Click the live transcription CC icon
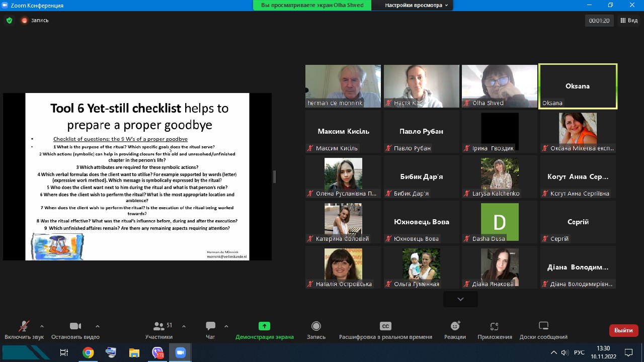 pyautogui.click(x=385, y=326)
